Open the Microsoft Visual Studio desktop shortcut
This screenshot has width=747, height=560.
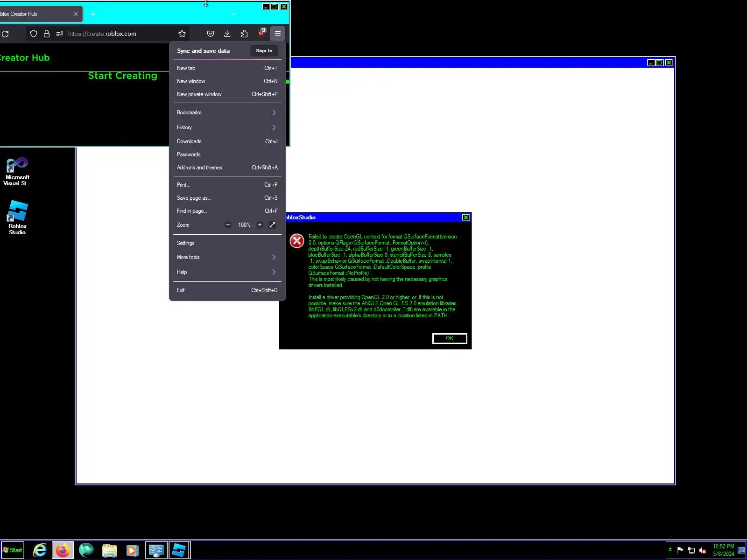coord(17,172)
